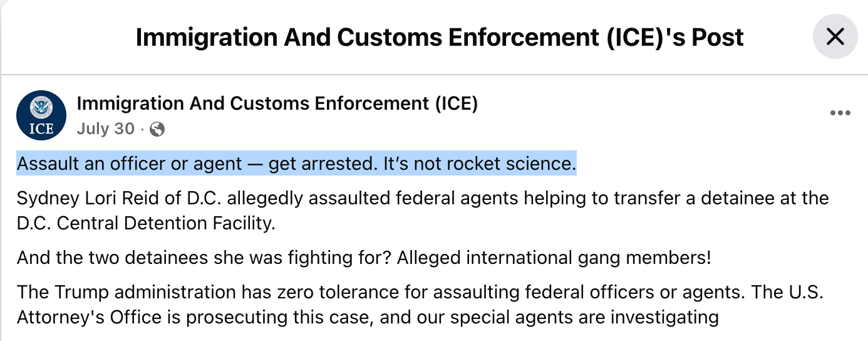Close the ICE post dialog

(835, 38)
